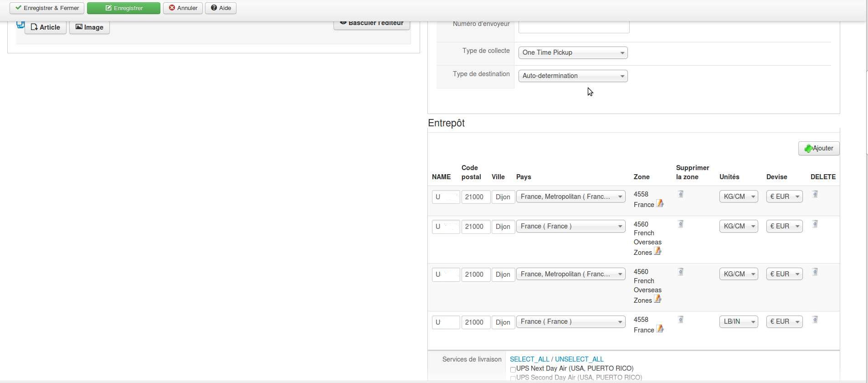Viewport: 868px width, 383px height.
Task: Open Pays dropdown in second warehouse row
Action: pos(570,227)
